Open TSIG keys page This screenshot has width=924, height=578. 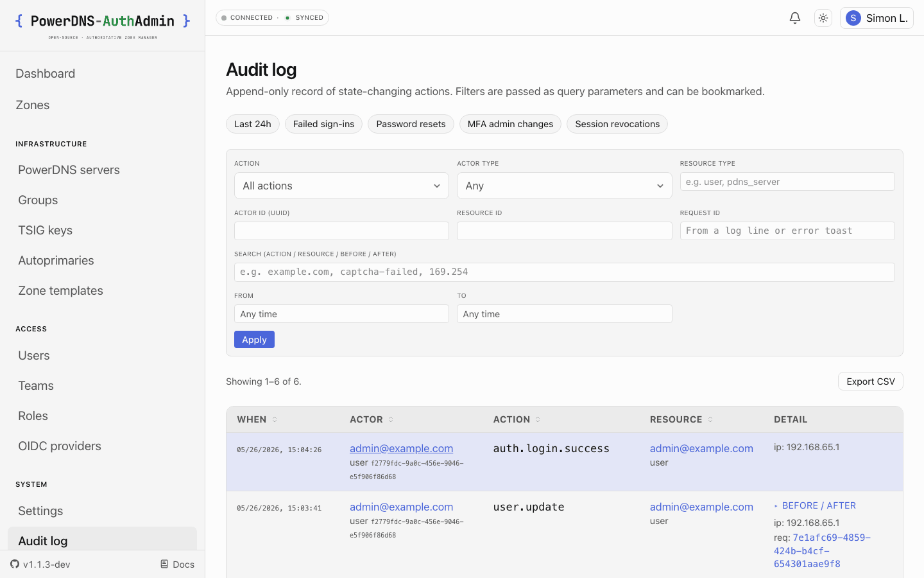point(45,230)
